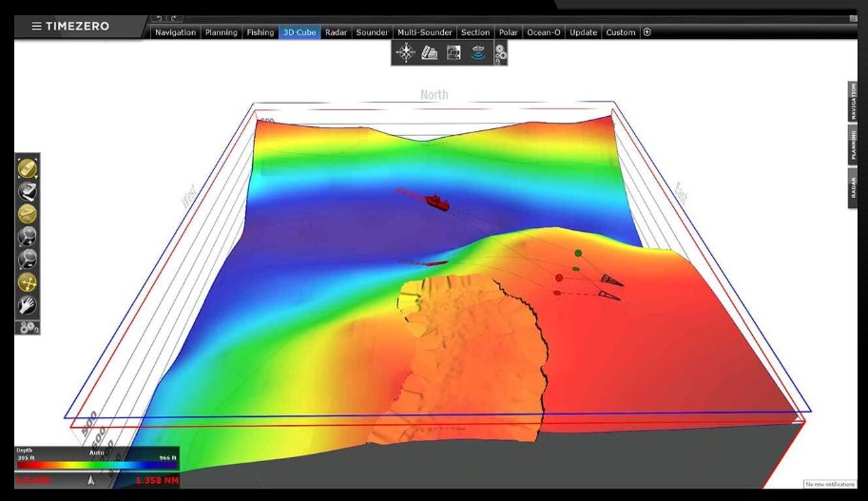Viewport: 868px width, 501px height.
Task: Select the Ocean-O tab
Action: point(544,32)
